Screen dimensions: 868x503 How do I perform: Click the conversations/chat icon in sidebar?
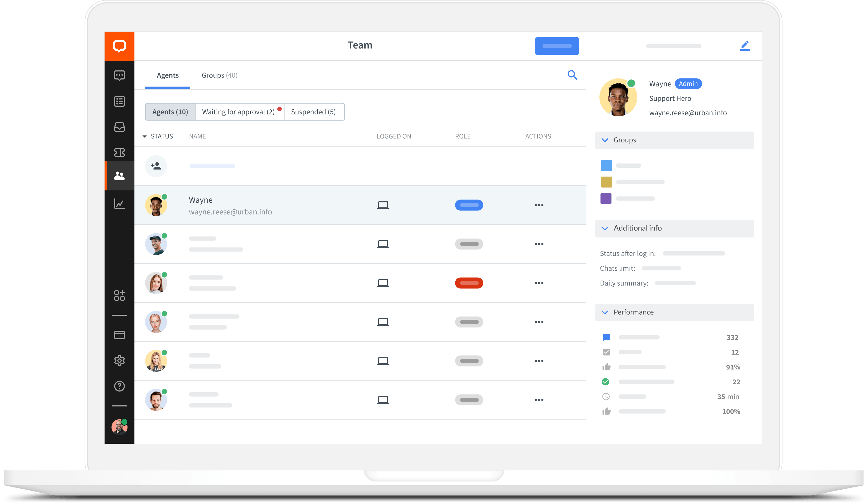coord(120,75)
